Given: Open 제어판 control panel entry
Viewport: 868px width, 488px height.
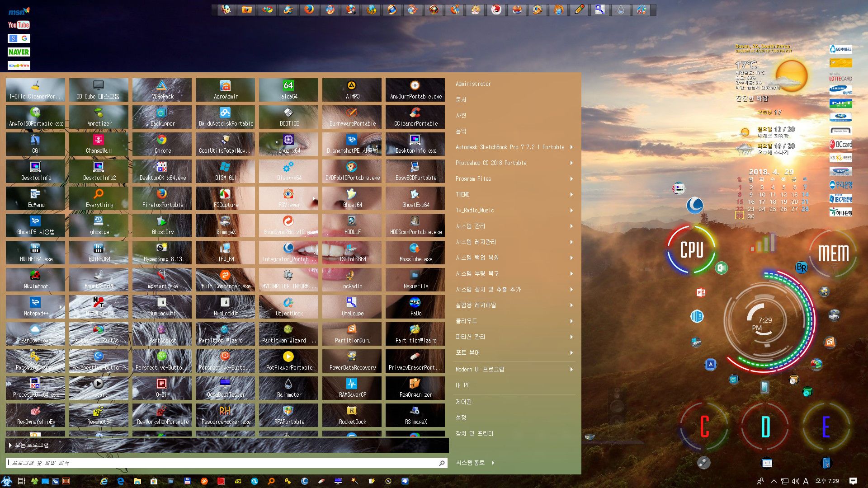Looking at the screenshot, I should tap(514, 402).
